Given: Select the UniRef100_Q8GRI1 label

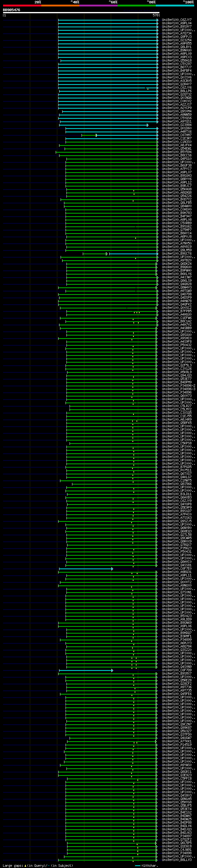Looking at the screenshot, I should point(177,772).
